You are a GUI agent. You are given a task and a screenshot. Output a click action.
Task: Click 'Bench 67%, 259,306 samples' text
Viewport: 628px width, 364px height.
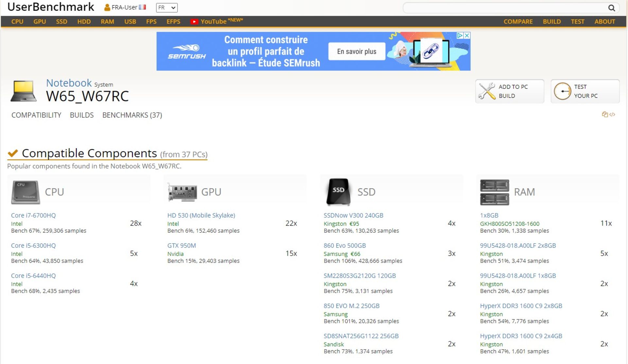(x=49, y=231)
